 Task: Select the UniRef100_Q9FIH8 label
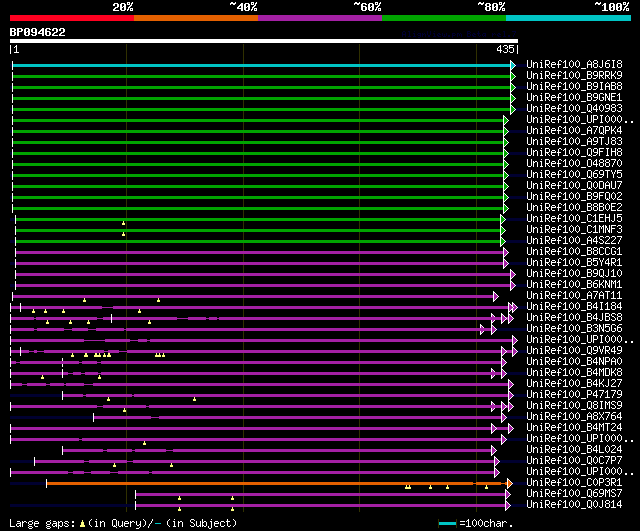click(574, 153)
